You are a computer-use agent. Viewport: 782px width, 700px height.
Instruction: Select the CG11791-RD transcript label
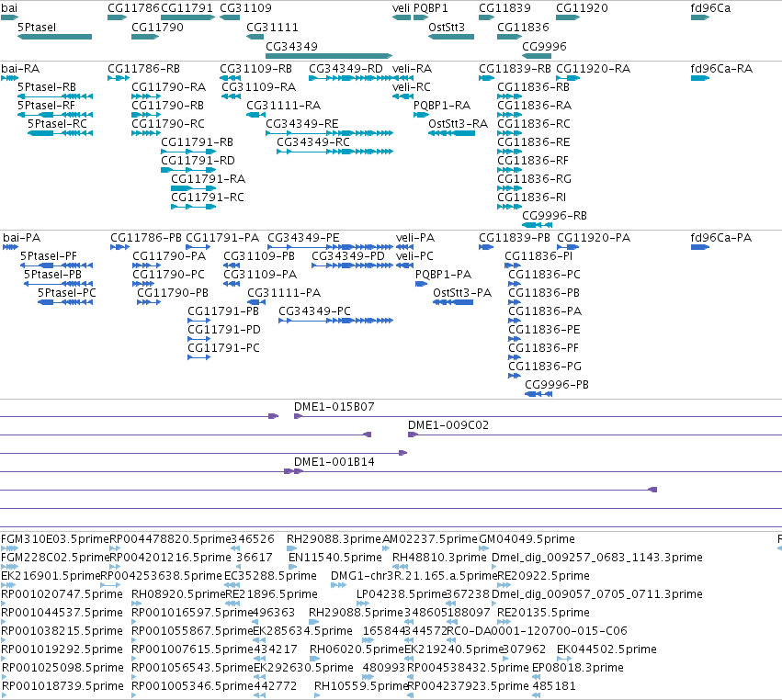[198, 161]
